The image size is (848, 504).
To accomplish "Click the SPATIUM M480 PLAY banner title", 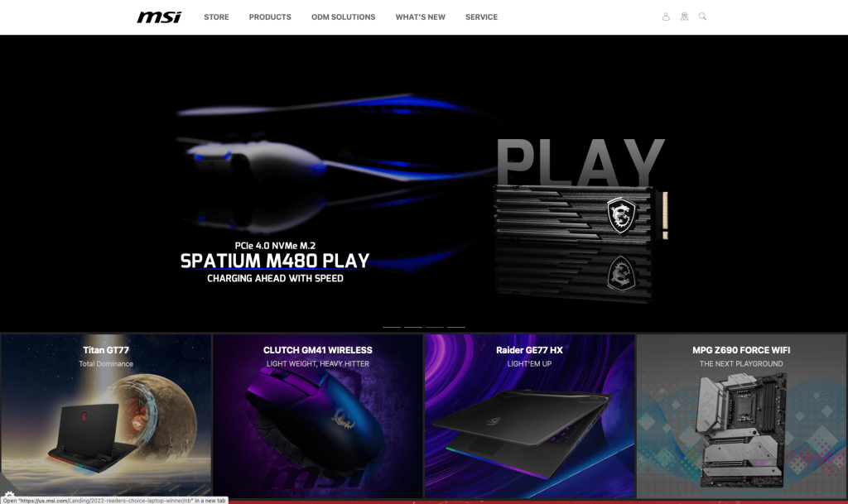I will (x=275, y=261).
